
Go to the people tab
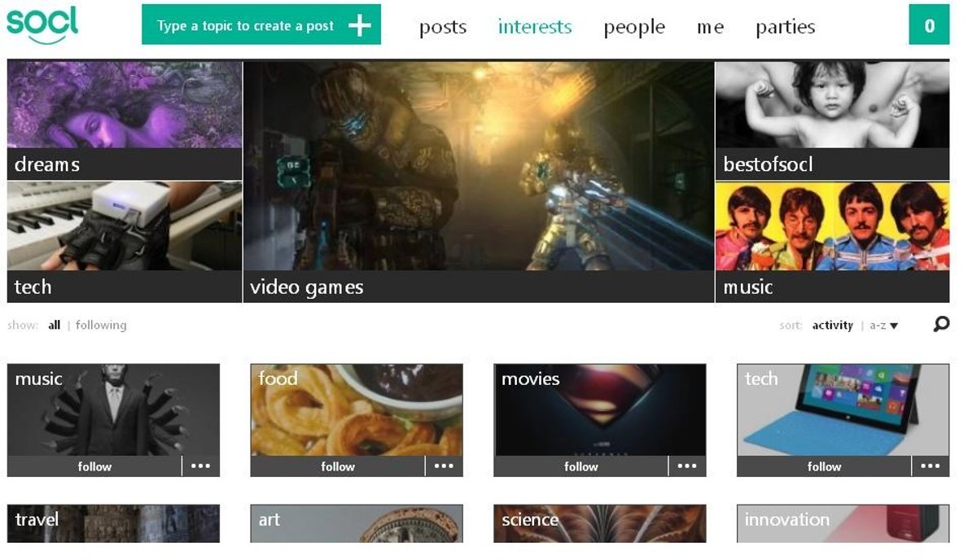[x=633, y=27]
